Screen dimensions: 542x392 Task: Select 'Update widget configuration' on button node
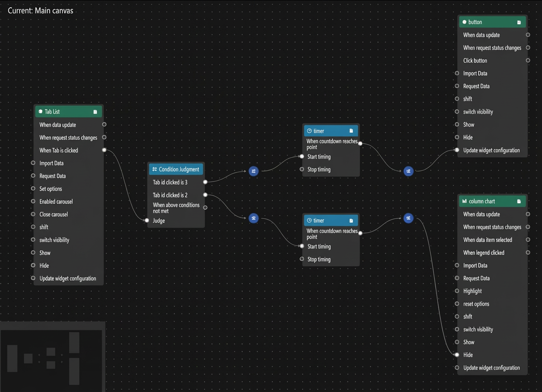click(493, 150)
